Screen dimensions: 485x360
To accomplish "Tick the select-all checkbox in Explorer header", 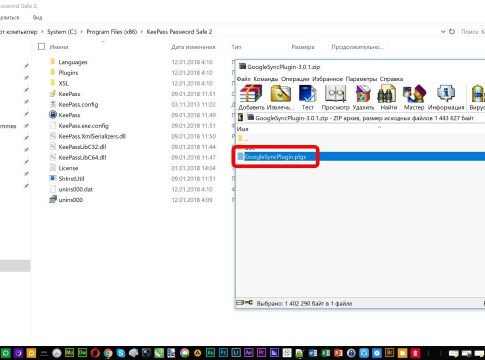I will pos(41,47).
